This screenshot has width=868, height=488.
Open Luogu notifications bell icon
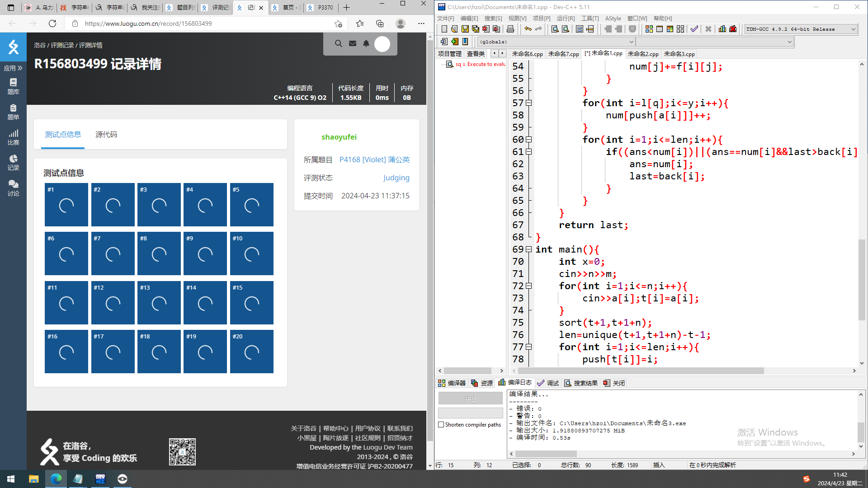click(x=366, y=43)
